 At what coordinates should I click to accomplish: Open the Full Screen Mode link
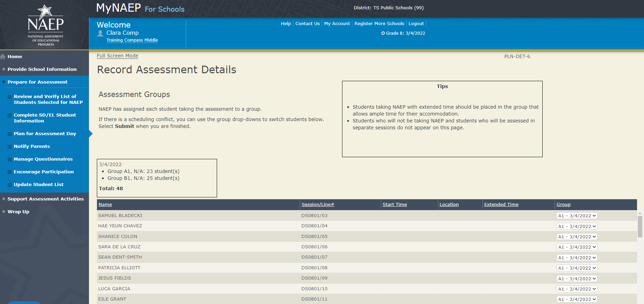117,56
